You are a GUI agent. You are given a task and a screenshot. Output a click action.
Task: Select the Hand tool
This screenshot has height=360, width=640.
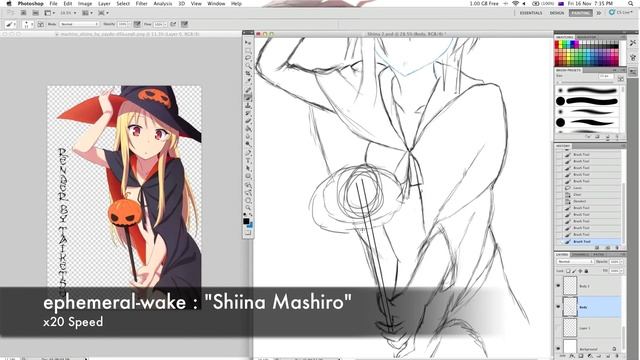pyautogui.click(x=248, y=200)
